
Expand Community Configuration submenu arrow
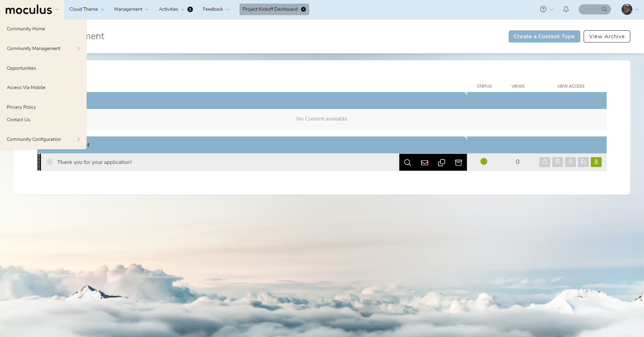(79, 139)
